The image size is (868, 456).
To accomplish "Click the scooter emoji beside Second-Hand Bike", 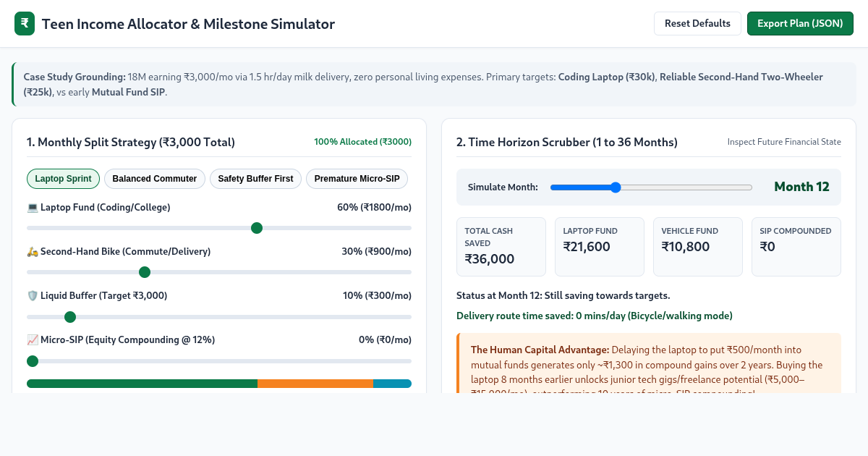I will click(33, 252).
